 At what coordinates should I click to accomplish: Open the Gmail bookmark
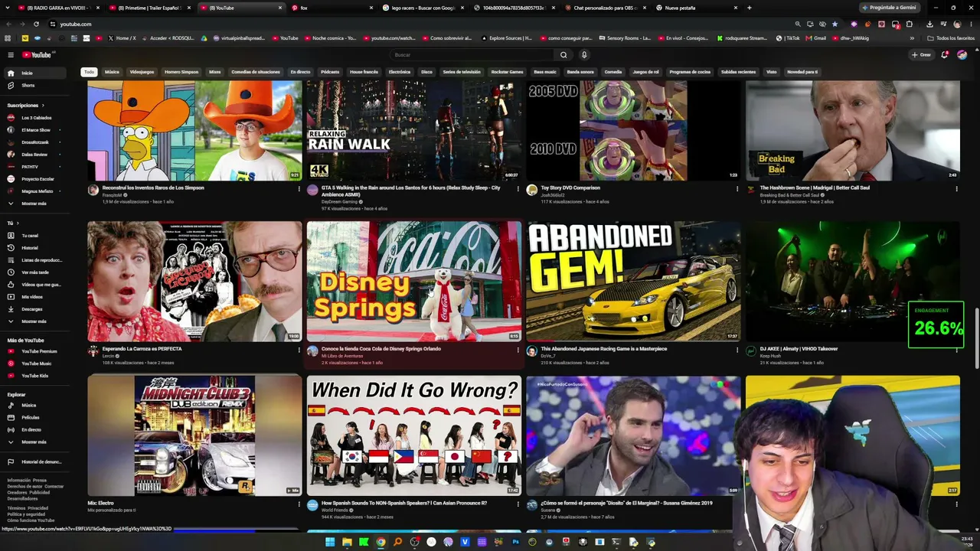(x=816, y=38)
